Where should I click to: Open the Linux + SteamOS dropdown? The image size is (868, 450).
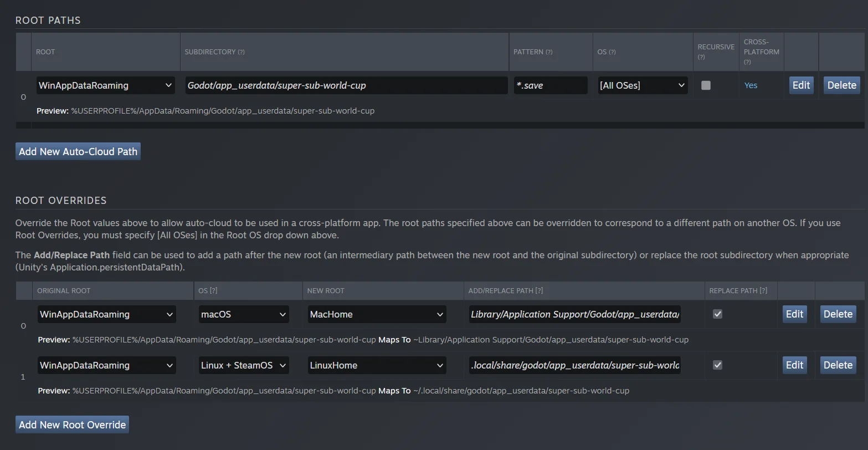tap(244, 365)
